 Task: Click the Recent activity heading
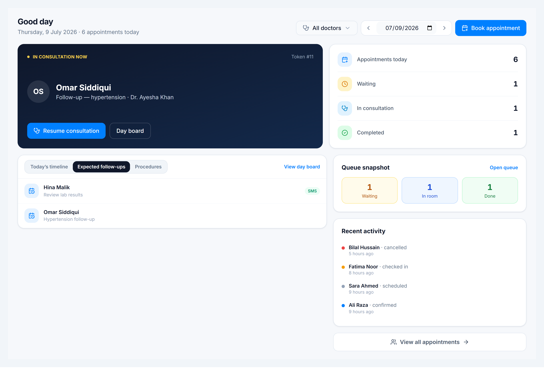(x=363, y=231)
